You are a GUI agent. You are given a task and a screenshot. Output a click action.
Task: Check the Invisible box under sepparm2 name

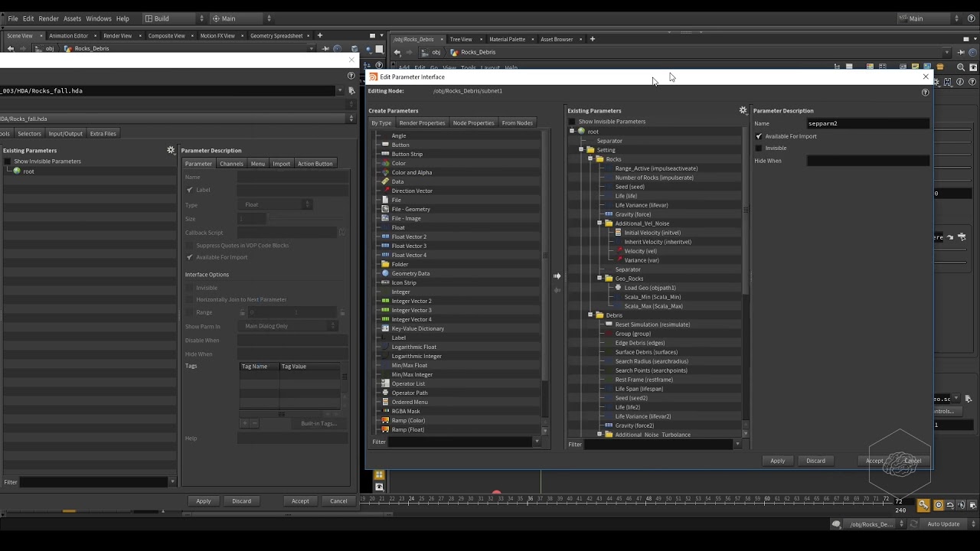click(x=759, y=148)
